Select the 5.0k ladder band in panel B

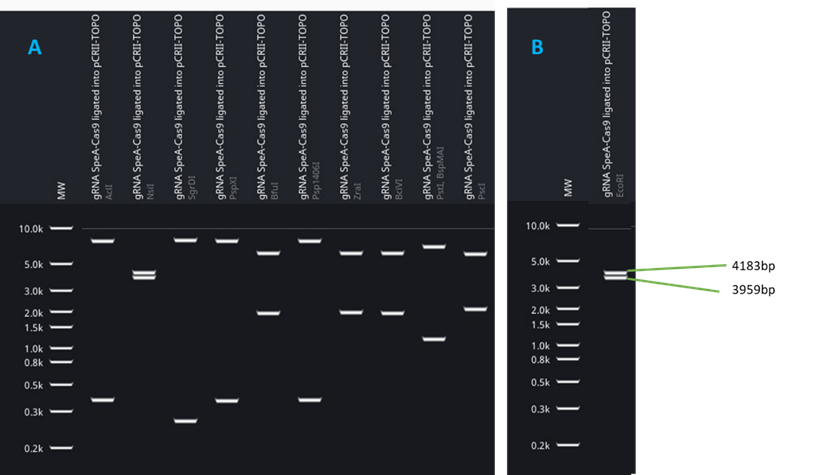[568, 262]
